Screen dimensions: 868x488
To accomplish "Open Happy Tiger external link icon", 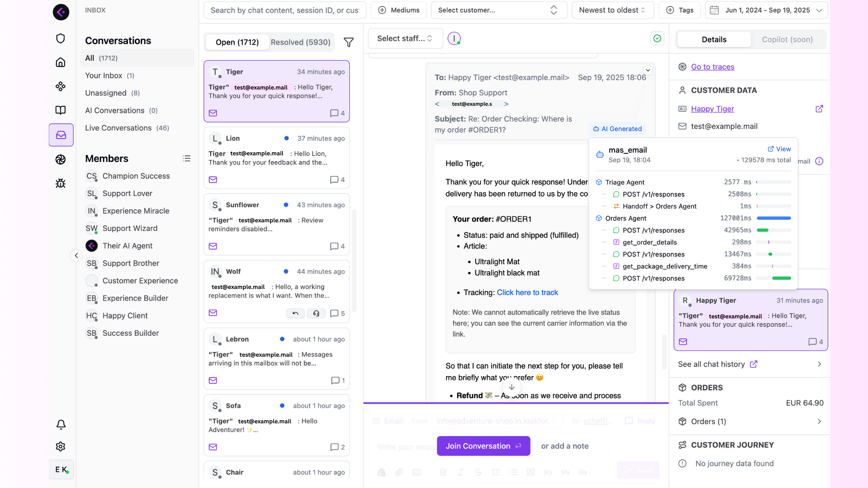I will tap(819, 109).
